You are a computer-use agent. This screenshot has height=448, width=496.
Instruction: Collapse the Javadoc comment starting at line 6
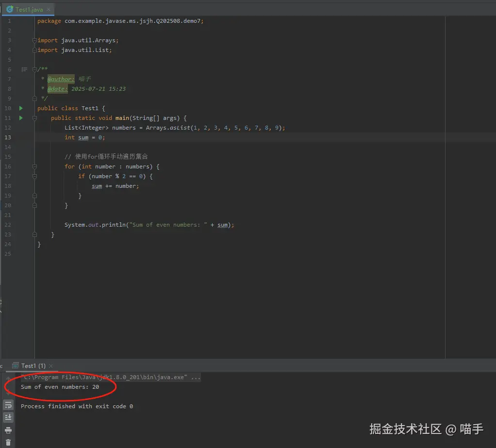coord(34,69)
